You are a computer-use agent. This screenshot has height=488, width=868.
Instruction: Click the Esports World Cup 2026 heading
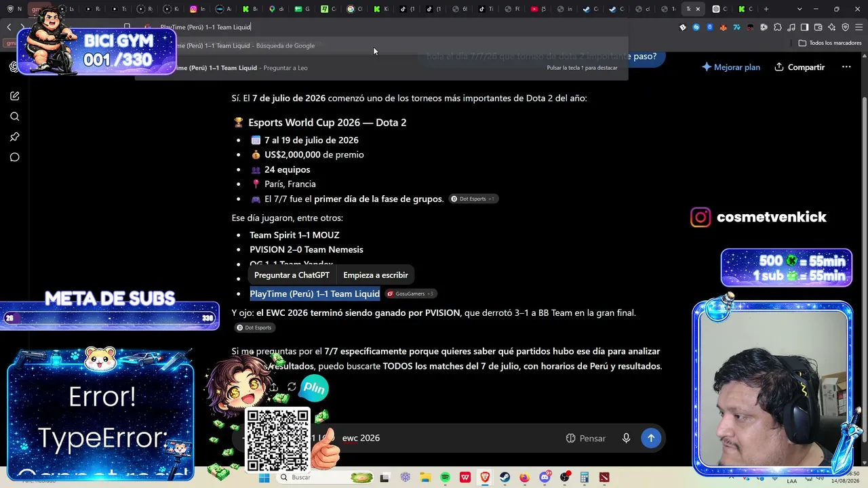click(x=327, y=123)
